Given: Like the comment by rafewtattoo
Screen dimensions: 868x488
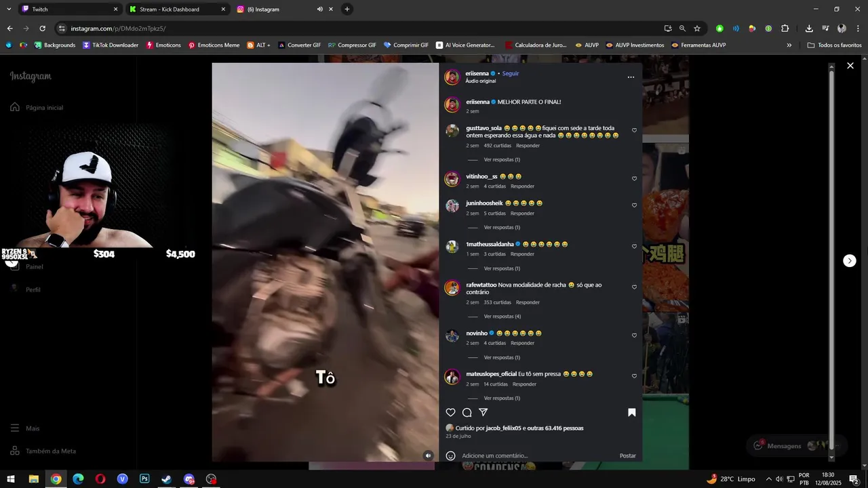Looking at the screenshot, I should click(634, 287).
